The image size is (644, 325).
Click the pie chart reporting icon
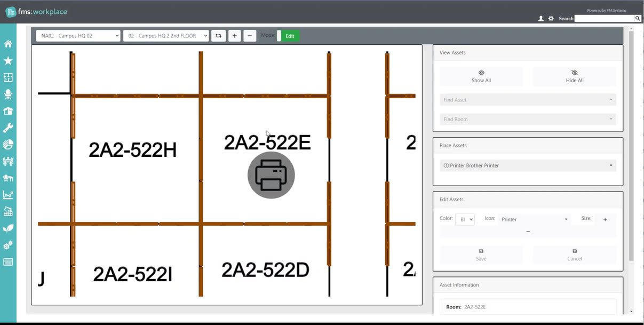7,144
